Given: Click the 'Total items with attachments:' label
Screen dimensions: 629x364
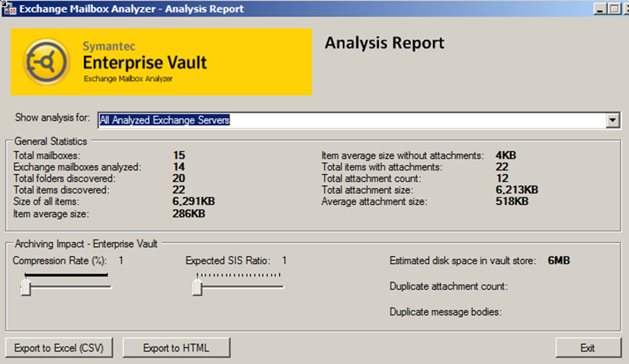Looking at the screenshot, I should [x=382, y=167].
